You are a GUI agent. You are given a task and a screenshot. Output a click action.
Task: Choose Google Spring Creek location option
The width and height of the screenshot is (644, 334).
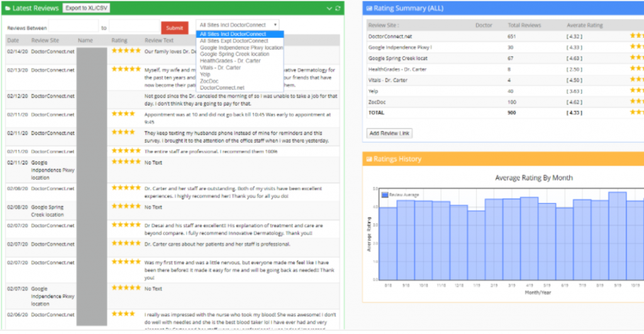pos(240,54)
